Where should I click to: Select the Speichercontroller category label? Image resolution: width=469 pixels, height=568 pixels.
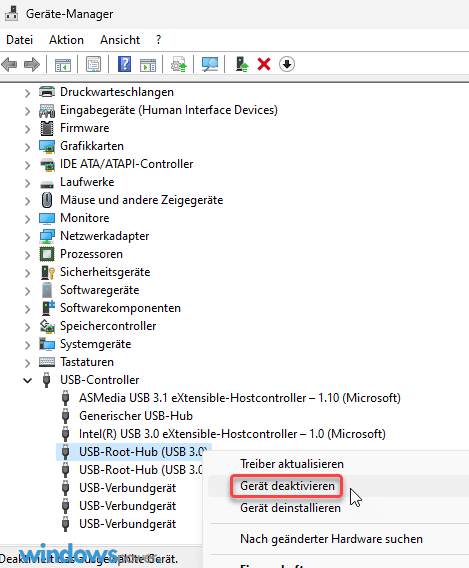tap(108, 326)
